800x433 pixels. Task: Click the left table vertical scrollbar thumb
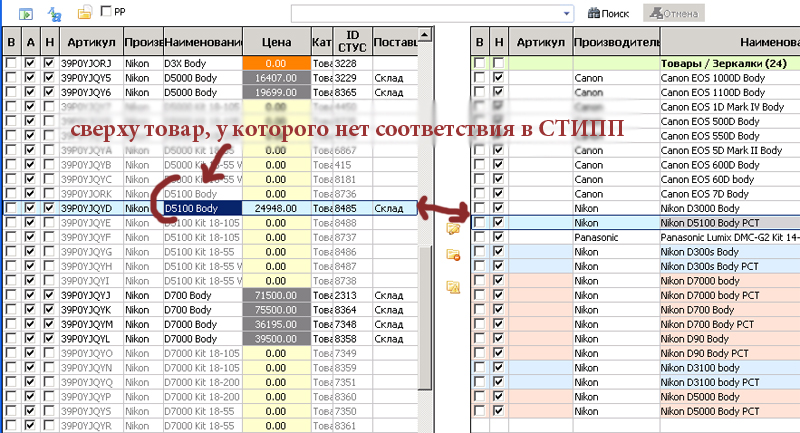pyautogui.click(x=424, y=317)
